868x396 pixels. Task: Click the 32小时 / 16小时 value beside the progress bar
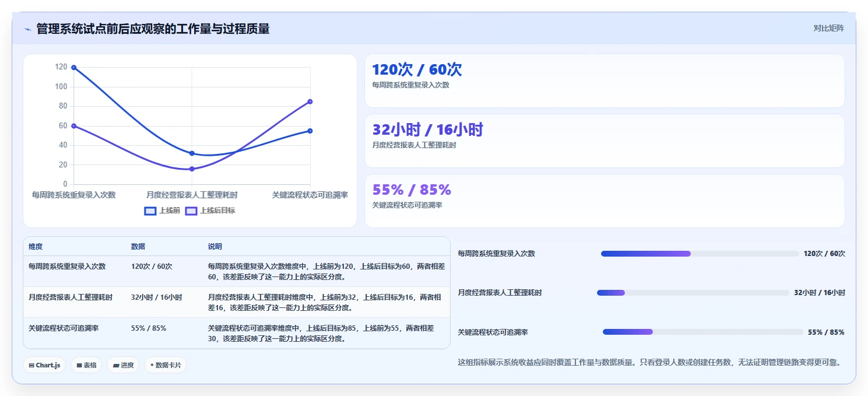[x=820, y=293]
